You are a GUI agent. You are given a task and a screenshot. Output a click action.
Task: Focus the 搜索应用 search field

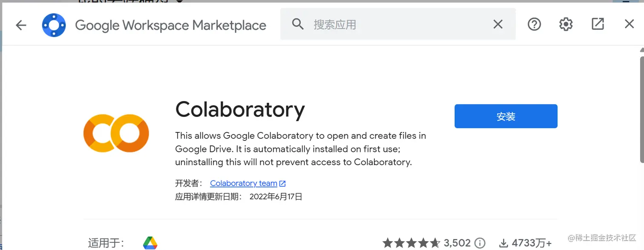[x=398, y=24]
